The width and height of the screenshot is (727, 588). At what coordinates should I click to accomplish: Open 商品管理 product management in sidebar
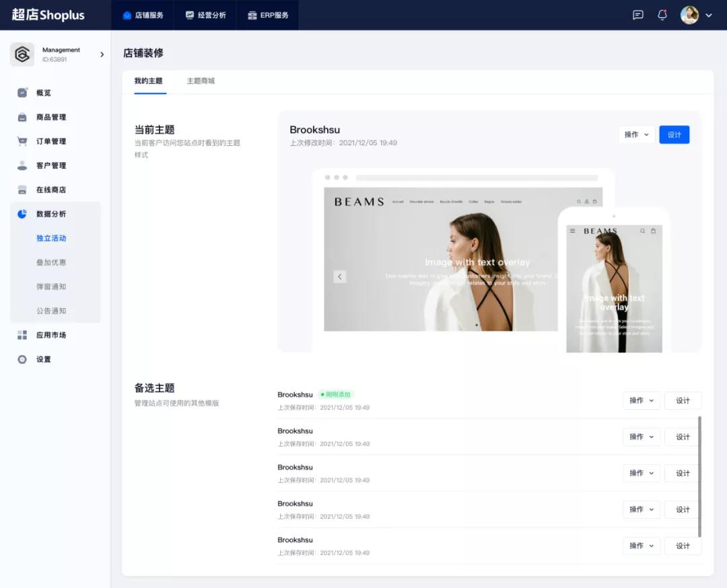click(50, 117)
